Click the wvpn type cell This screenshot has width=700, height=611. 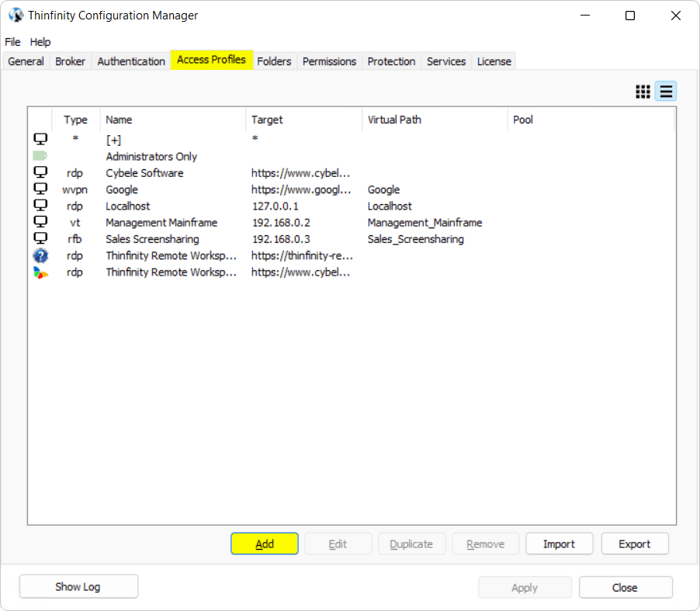[75, 189]
